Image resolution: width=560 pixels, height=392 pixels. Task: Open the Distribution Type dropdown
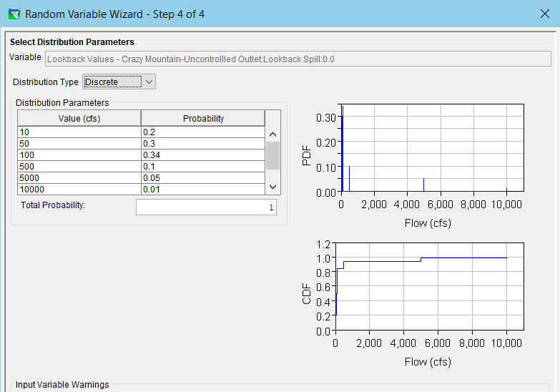(119, 82)
